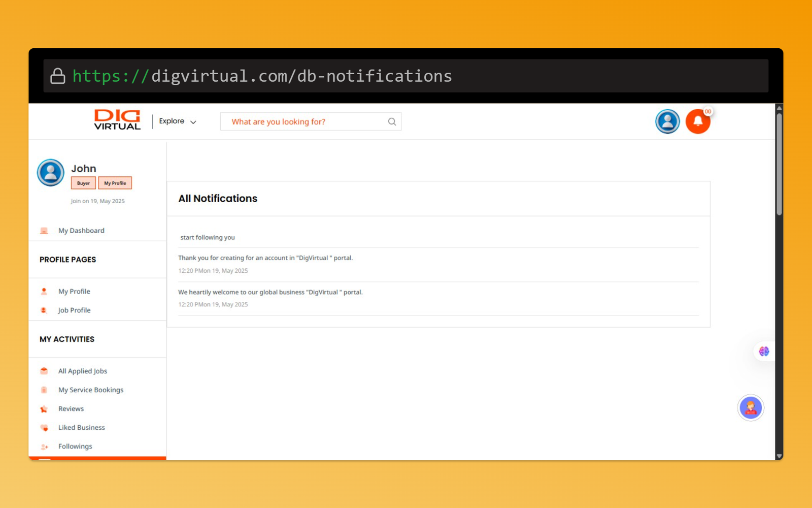Click the lock icon in the address bar
The width and height of the screenshot is (812, 508).
point(58,76)
